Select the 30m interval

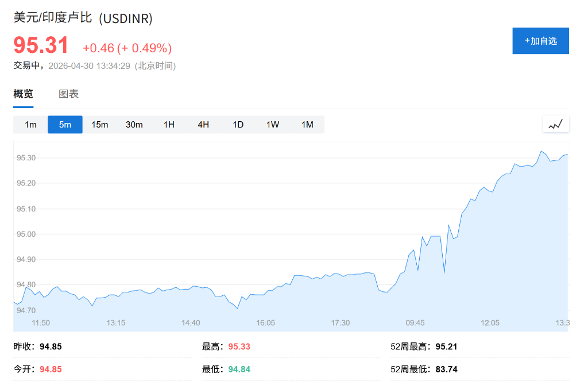[x=134, y=124]
